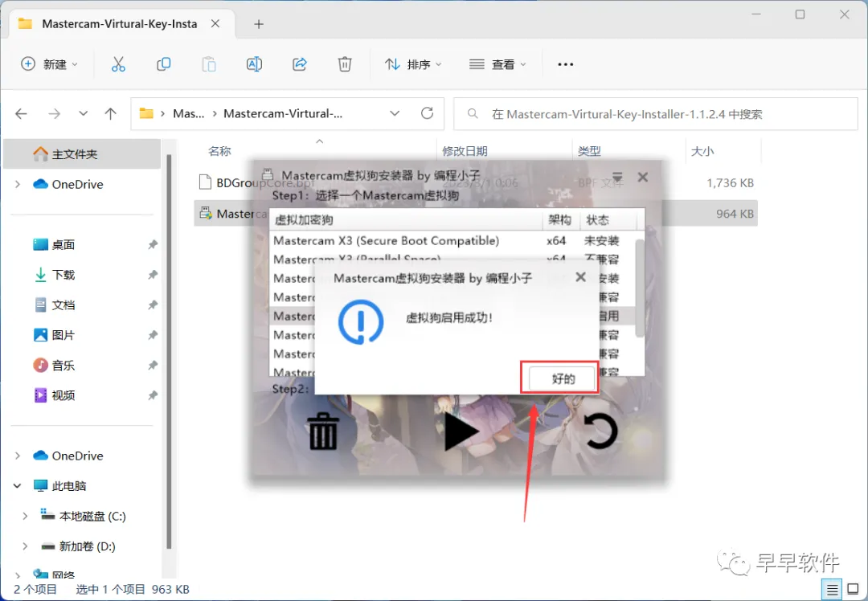868x601 pixels.
Task: Click the Delete trash icon in Explorer toolbar
Action: click(x=345, y=64)
